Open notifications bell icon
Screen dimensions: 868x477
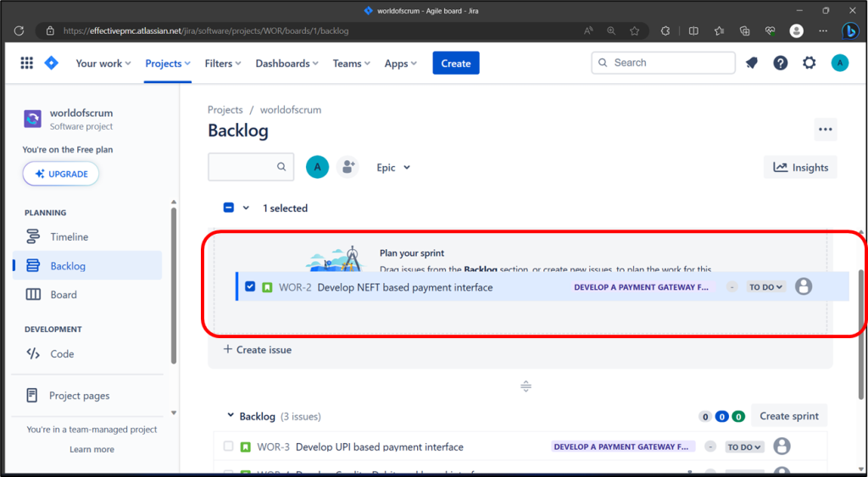click(752, 63)
